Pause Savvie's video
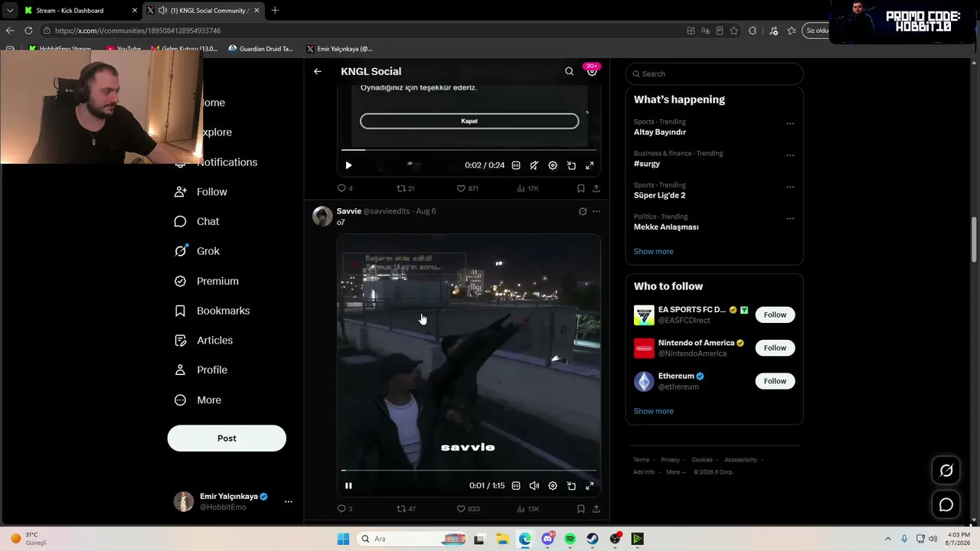The image size is (980, 551). [x=348, y=485]
